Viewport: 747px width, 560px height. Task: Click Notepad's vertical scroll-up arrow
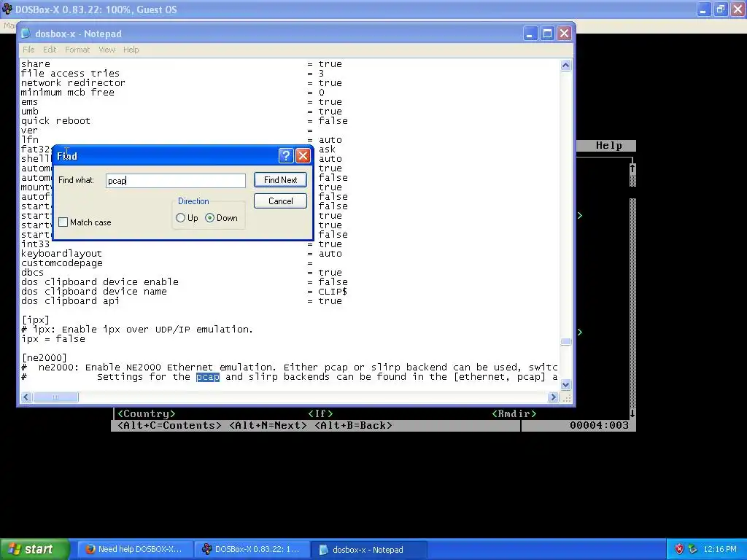coord(565,65)
